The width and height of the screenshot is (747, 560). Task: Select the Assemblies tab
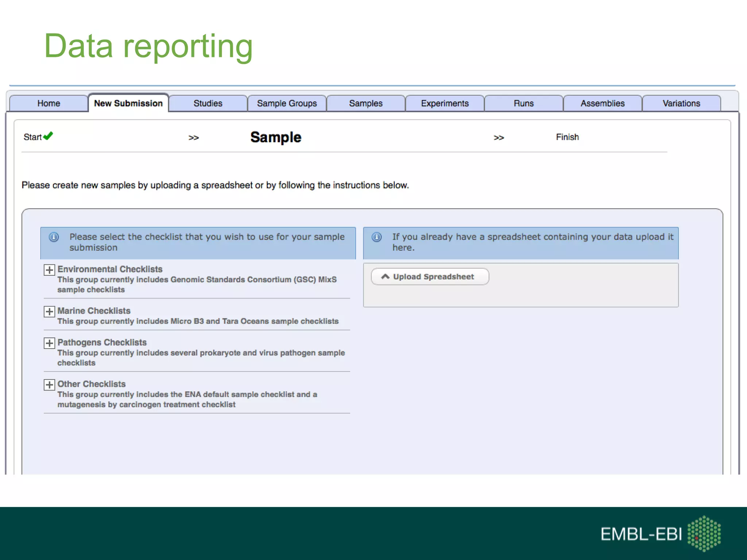[x=602, y=104]
